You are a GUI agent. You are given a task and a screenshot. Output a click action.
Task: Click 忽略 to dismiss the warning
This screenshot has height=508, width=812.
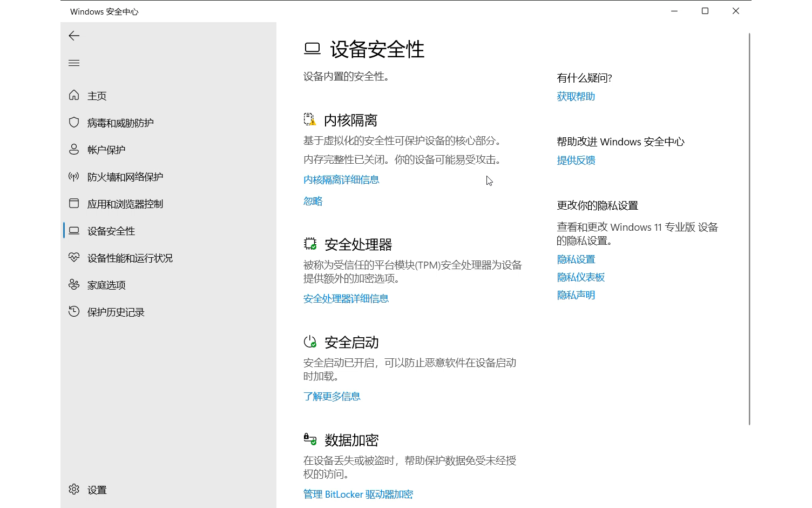313,201
